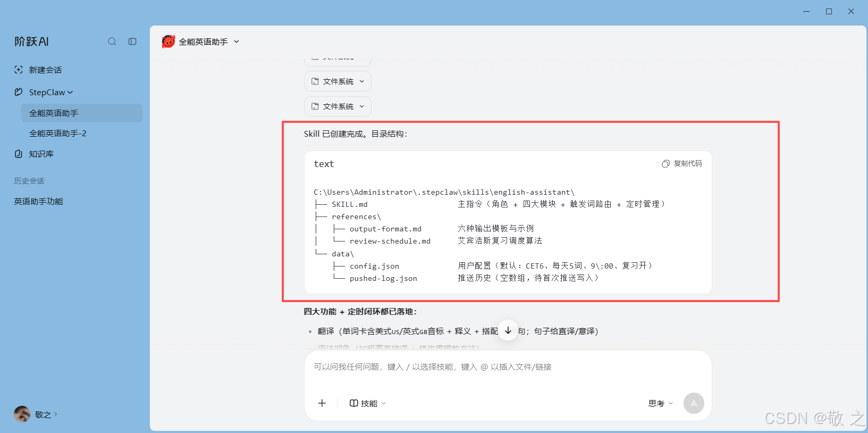Click the 四大功能 + 定时闭环都已落地 heading
Screen dimensions: 868x433
pyautogui.click(x=360, y=312)
